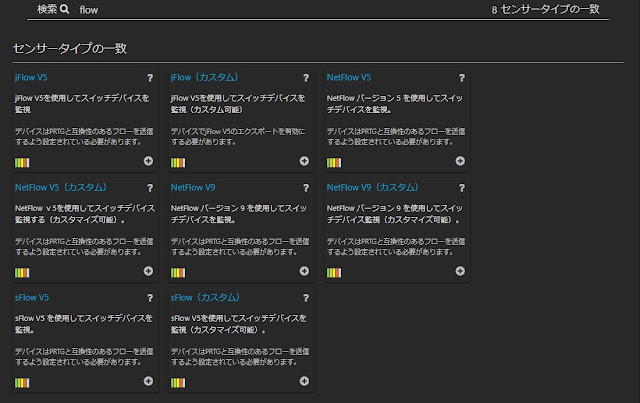This screenshot has height=403, width=640.
Task: Click description 'NetFlow v 5を使用してスイッチデバイス監視する（カスタマイズ可能）。'
Action: tap(85, 214)
